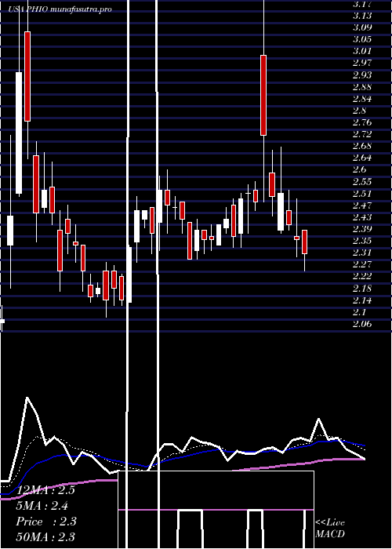Select the 2.8 price level label
The width and height of the screenshot is (392, 549).
coord(360,111)
